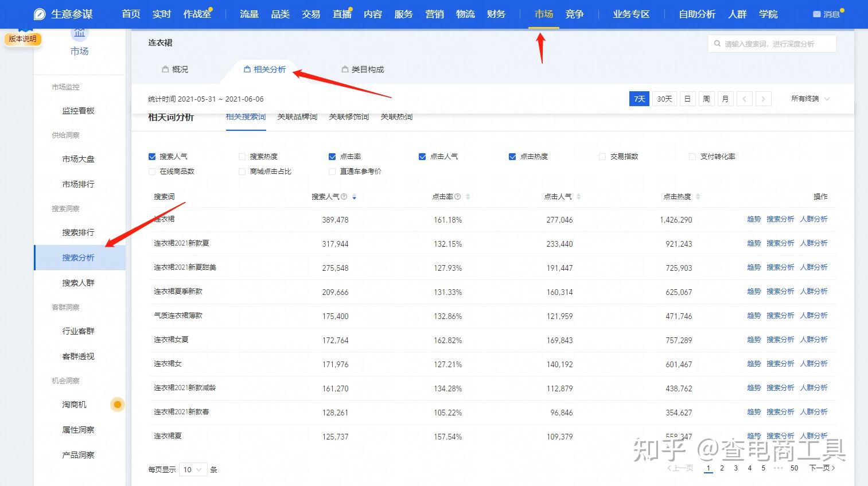This screenshot has width=868, height=486.
Task: Click the 点击率 help question icon
Action: pyautogui.click(x=457, y=196)
